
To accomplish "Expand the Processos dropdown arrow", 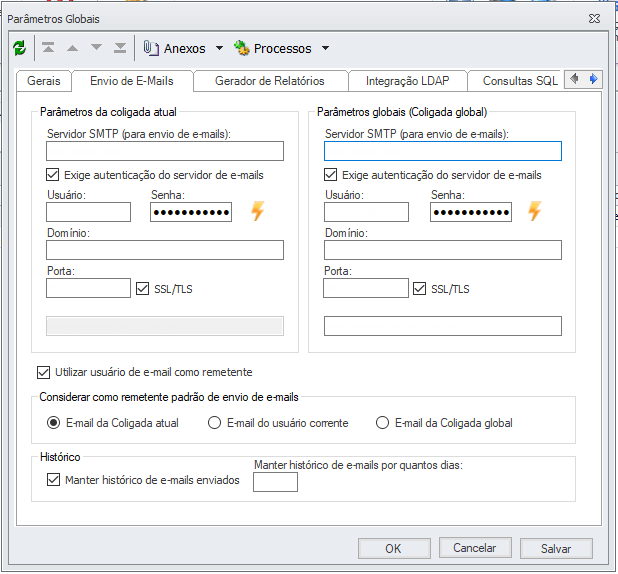I will click(x=325, y=48).
